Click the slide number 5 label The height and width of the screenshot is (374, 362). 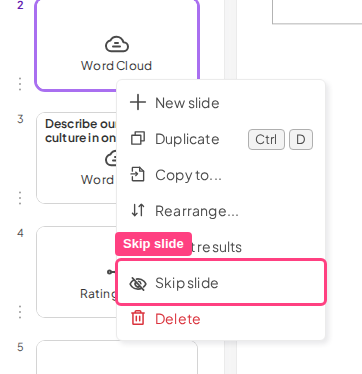click(x=20, y=347)
